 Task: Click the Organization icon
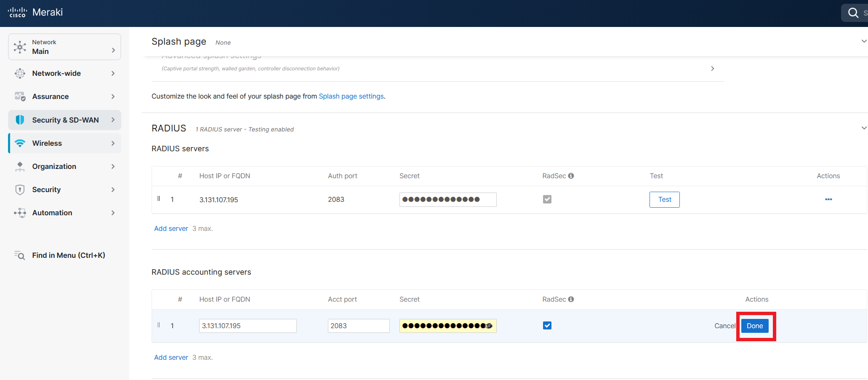[20, 166]
